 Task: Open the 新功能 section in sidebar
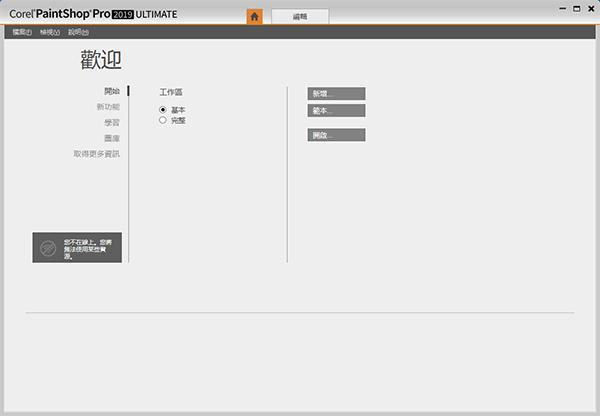108,107
